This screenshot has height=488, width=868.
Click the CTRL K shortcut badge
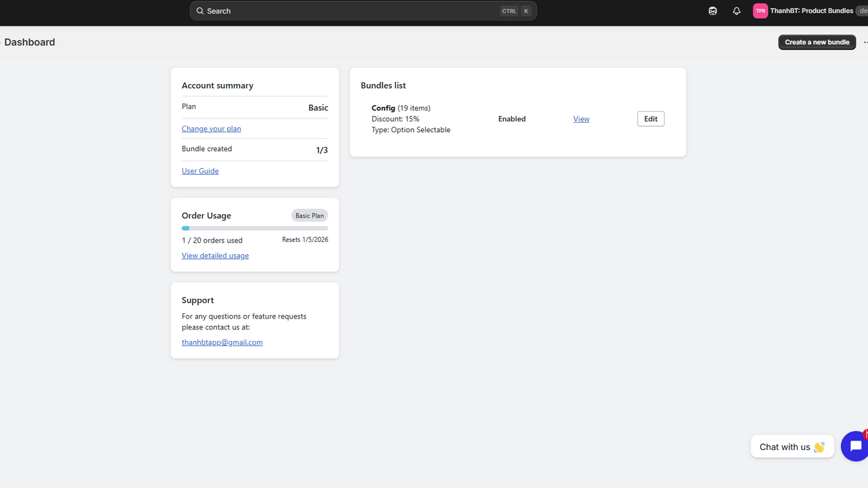pyautogui.click(x=515, y=11)
